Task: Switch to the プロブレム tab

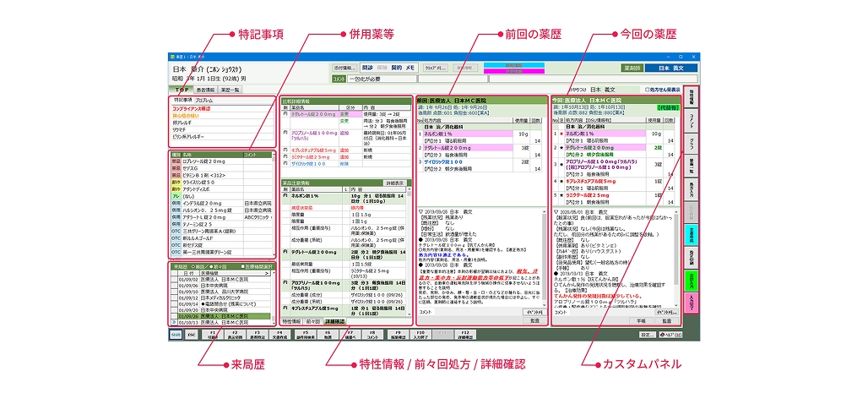Action: coord(204,100)
